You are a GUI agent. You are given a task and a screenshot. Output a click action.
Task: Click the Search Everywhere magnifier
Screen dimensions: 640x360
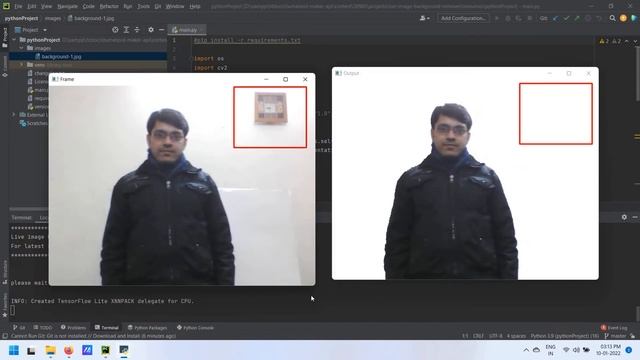pos(612,18)
